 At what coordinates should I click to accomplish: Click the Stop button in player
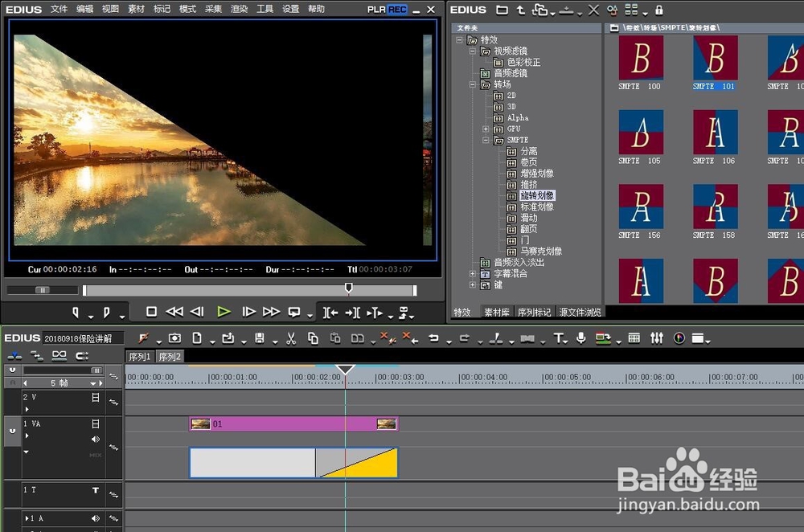(x=151, y=312)
